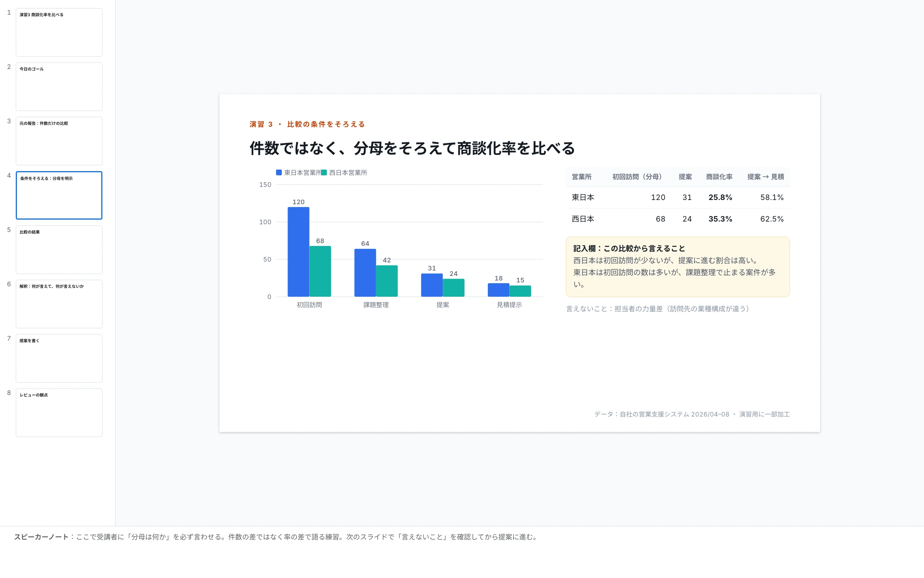Click the 提案 teal bar labeled 24
This screenshot has width=924, height=578.
click(x=454, y=288)
